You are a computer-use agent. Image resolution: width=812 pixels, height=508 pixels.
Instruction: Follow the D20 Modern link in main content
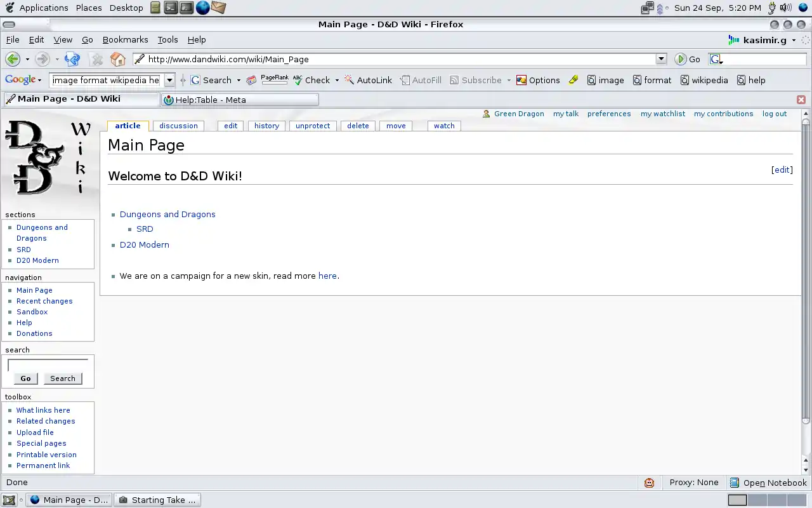click(x=144, y=244)
